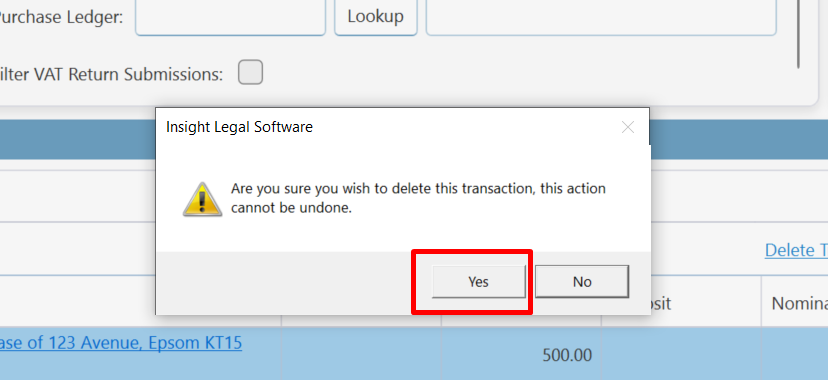Open the Purchase Ledger Lookup

tap(375, 16)
